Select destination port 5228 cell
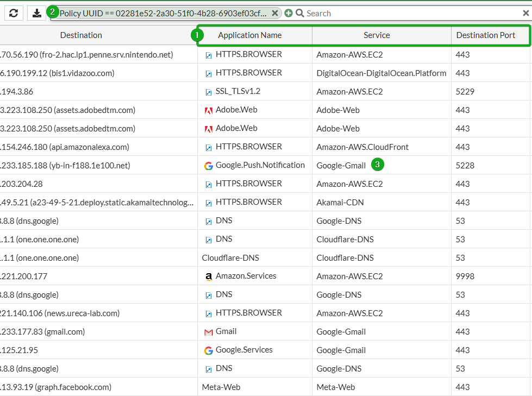The image size is (532, 396). 465,166
